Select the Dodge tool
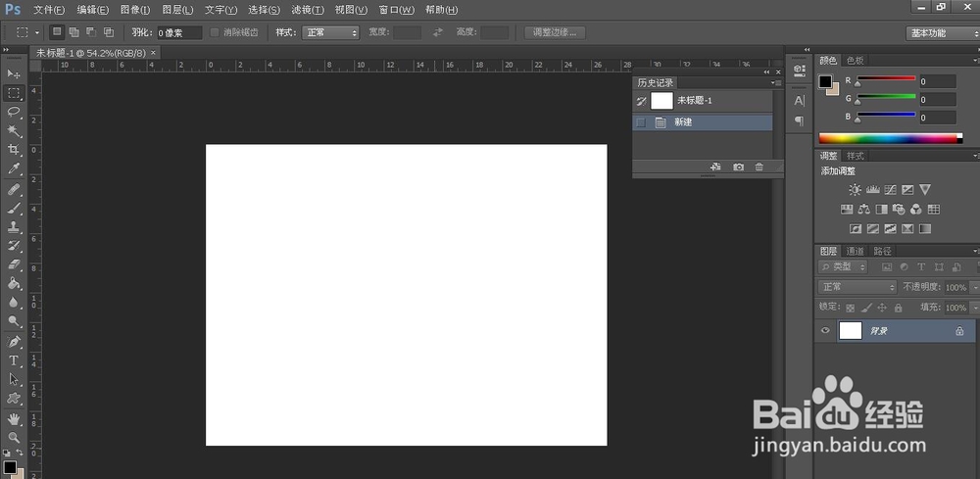 13,321
